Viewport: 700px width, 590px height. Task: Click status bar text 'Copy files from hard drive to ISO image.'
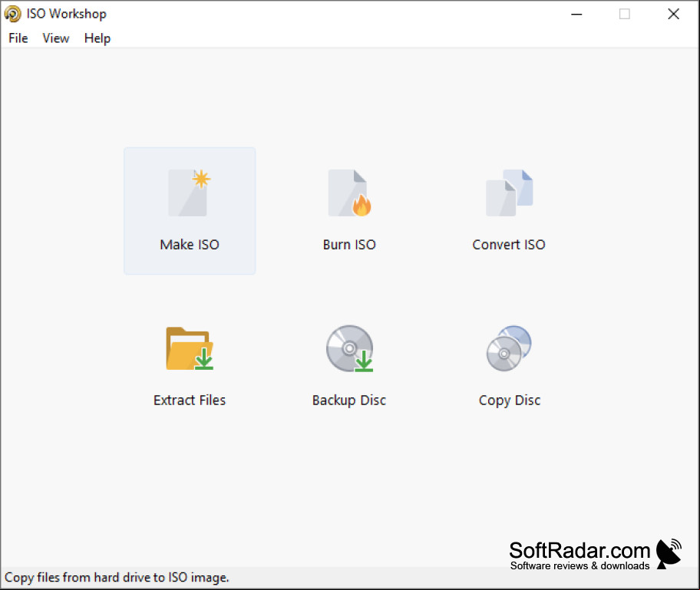coord(117,578)
